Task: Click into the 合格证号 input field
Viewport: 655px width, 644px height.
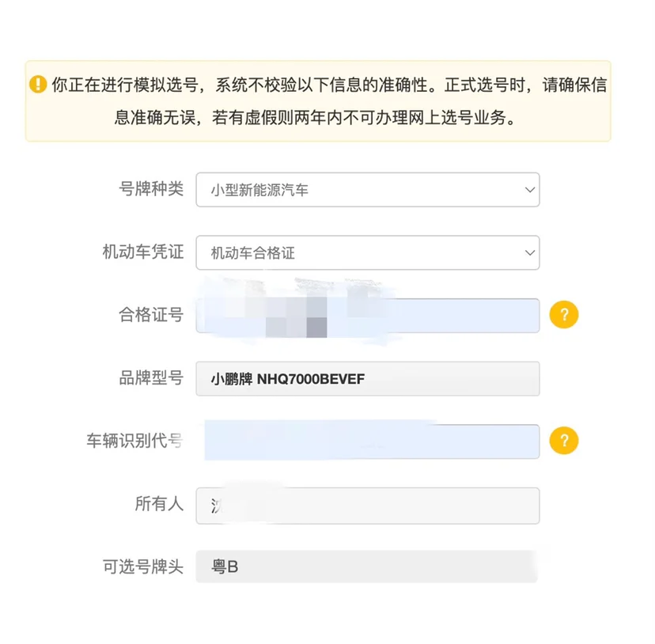Action: 368,316
